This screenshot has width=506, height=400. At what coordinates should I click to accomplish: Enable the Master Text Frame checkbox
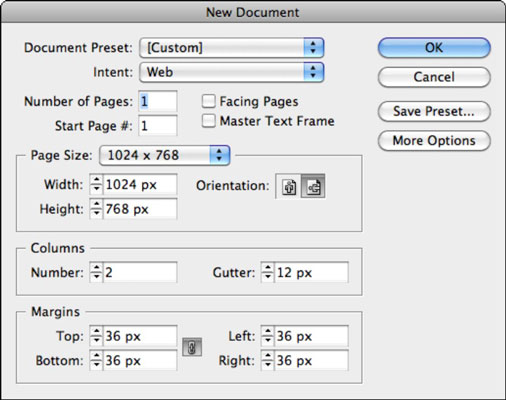[209, 121]
